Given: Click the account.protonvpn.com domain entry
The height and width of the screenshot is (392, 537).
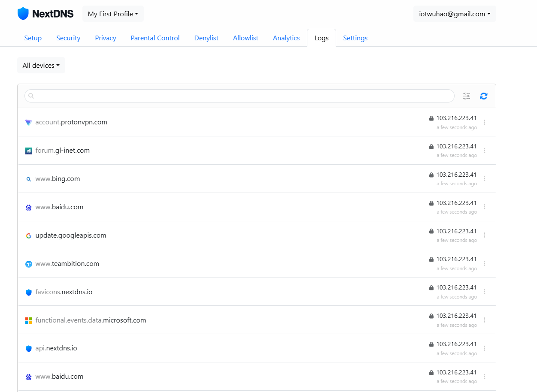Looking at the screenshot, I should (x=71, y=122).
